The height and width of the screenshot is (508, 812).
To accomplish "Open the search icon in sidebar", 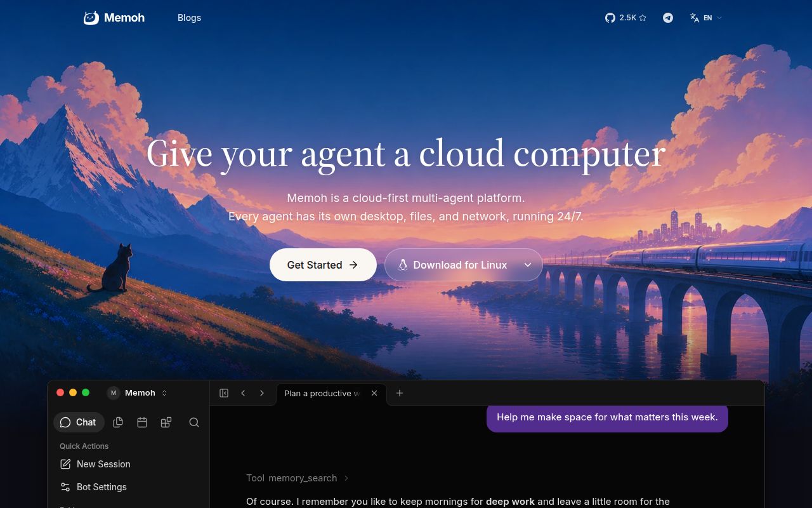I will pos(194,422).
